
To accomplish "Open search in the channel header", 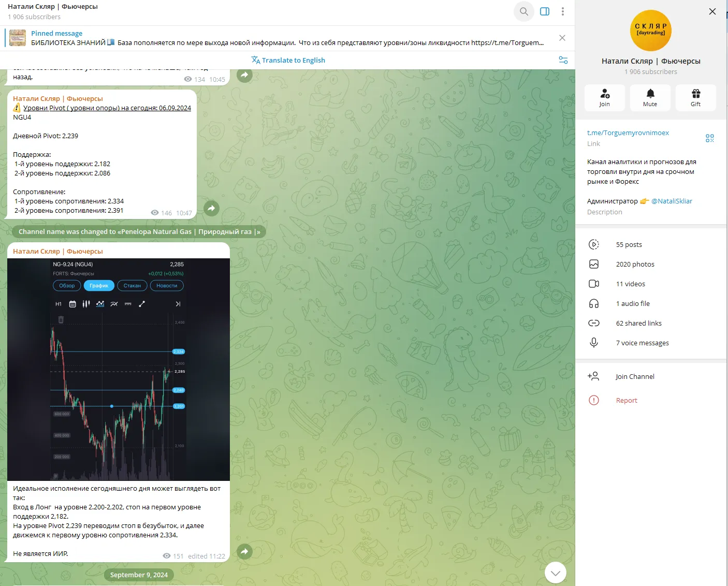I will coord(524,11).
